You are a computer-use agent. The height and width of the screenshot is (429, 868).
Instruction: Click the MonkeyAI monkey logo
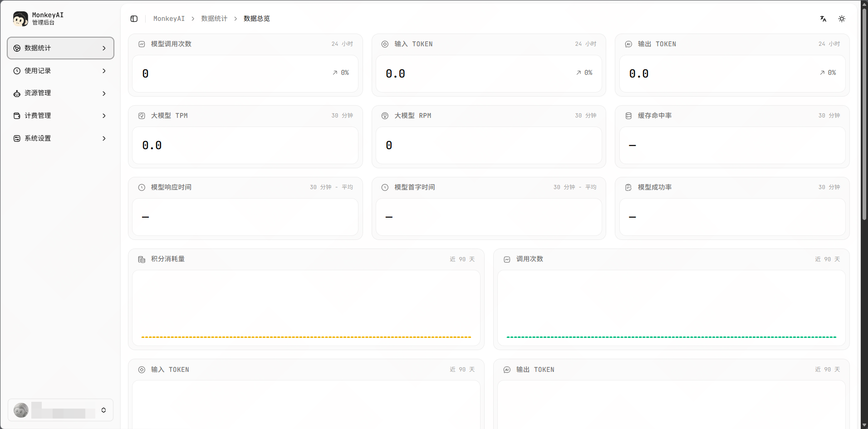[x=20, y=19]
